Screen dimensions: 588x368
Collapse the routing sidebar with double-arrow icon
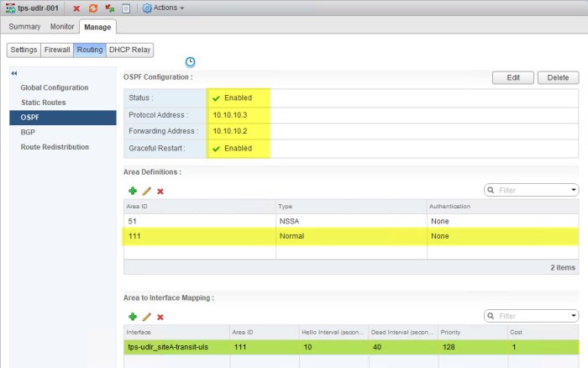pos(14,73)
